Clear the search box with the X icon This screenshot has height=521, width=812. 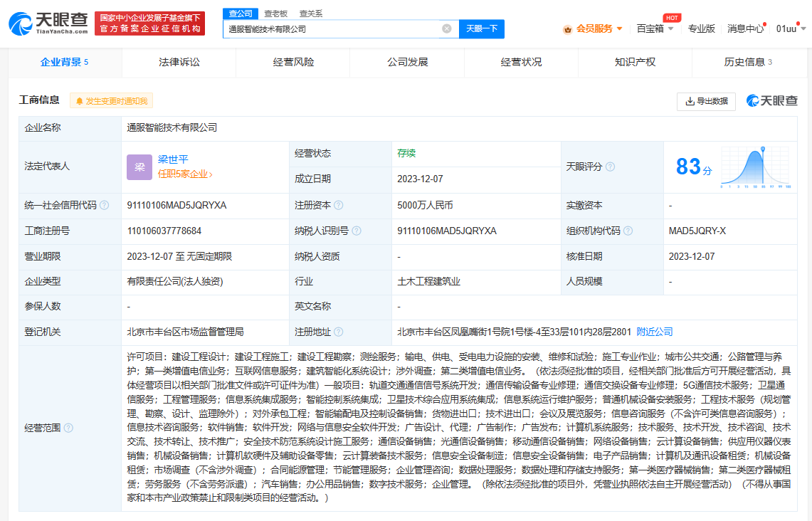446,29
